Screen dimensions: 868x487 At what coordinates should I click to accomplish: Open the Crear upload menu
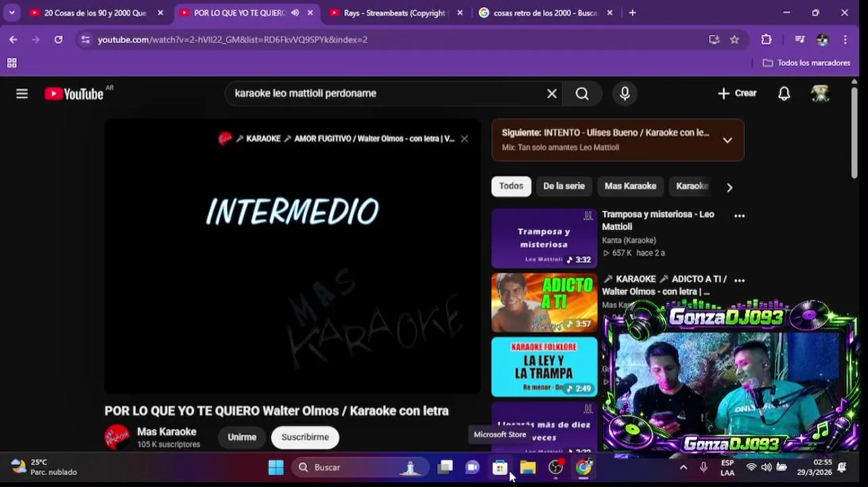(737, 93)
